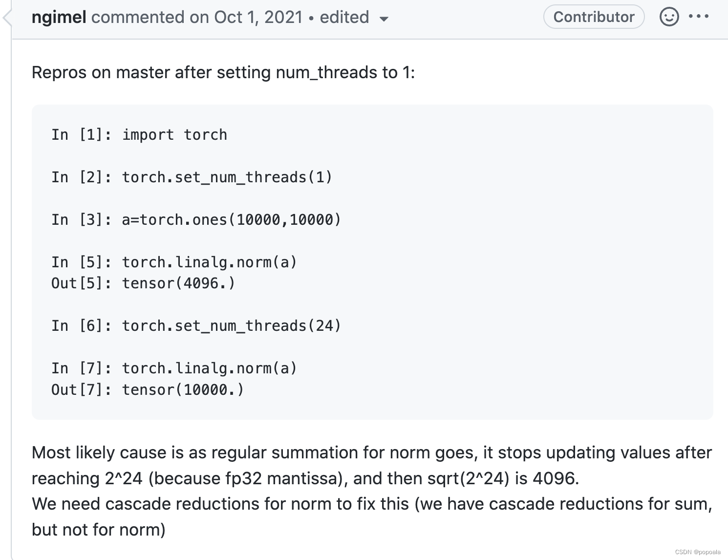Click the Contributor badge
This screenshot has height=560, width=728.
pos(593,16)
